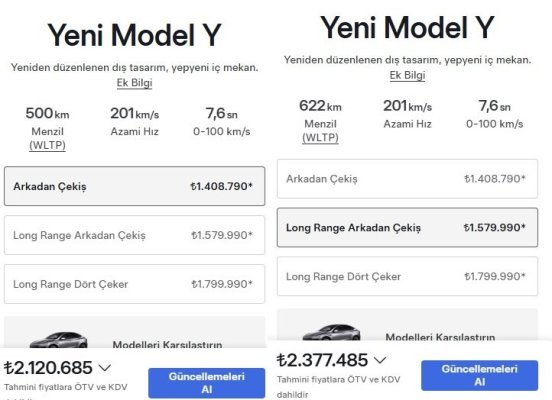This screenshot has height=400, width=552.
Task: Click the car thumbnail in left compare card
Action: pos(58,340)
